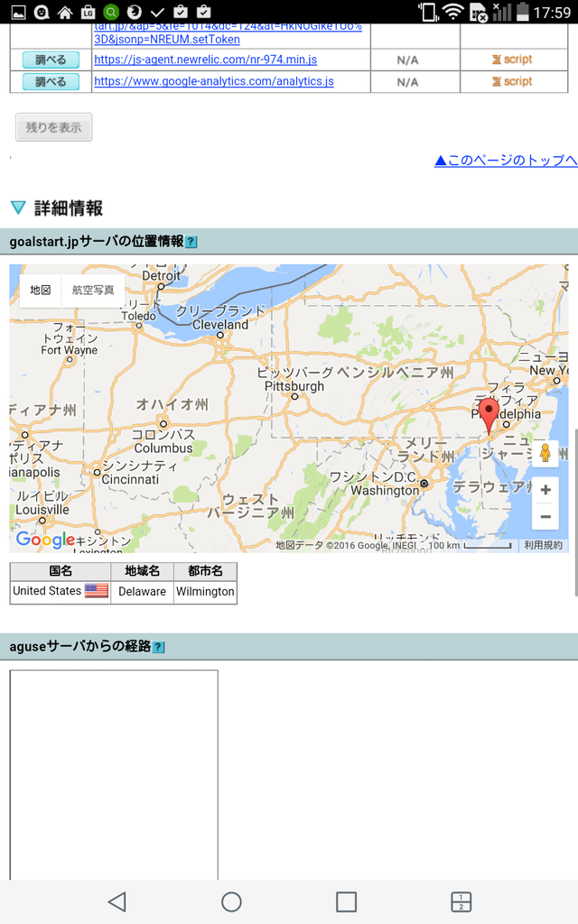Open recent apps overview

click(346, 901)
